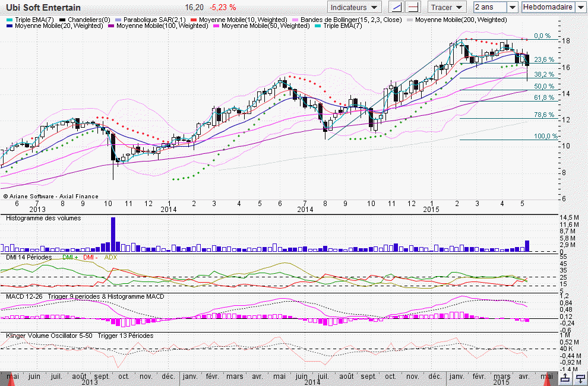Click the 100,0 % Fibonacci level label
588x386 pixels.
click(546, 136)
